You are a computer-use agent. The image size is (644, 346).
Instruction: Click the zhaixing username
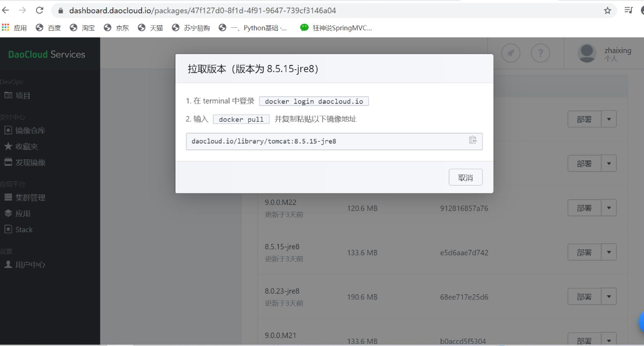(618, 51)
